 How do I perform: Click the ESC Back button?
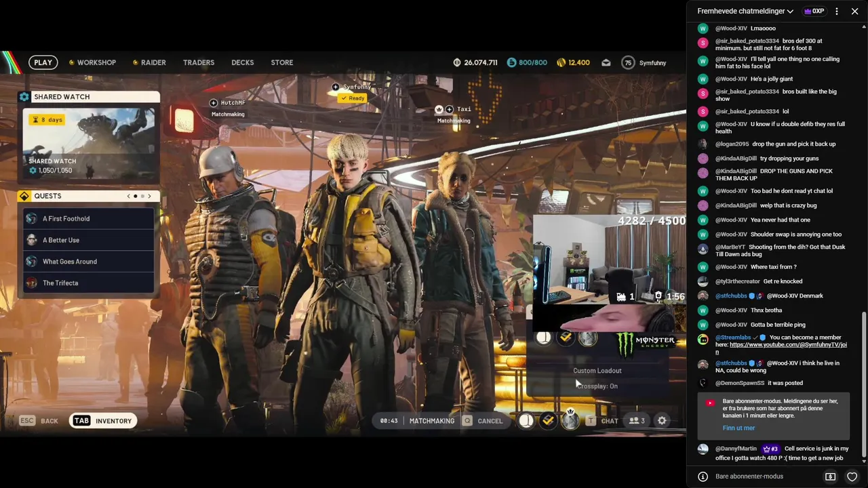pos(39,421)
